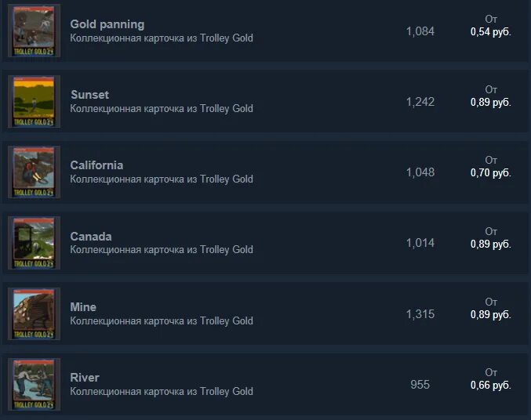This screenshot has height=420, width=531.
Task: Select the 0,66 руб. River price
Action: [491, 386]
